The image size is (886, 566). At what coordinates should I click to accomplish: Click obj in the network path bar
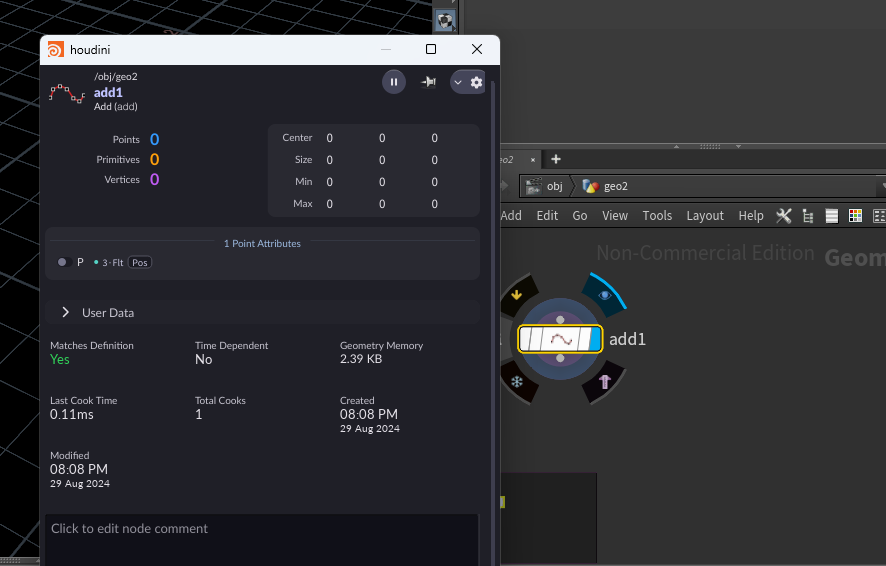click(x=545, y=186)
